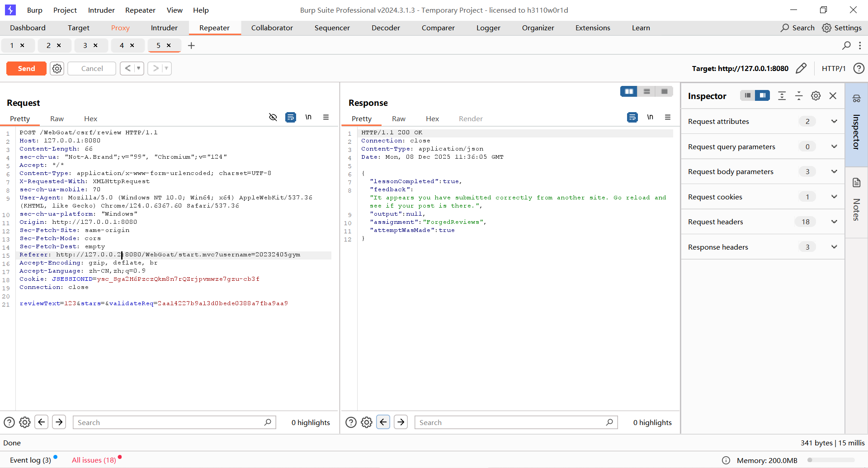Close the Inspector panel
The width and height of the screenshot is (868, 468).
(833, 96)
